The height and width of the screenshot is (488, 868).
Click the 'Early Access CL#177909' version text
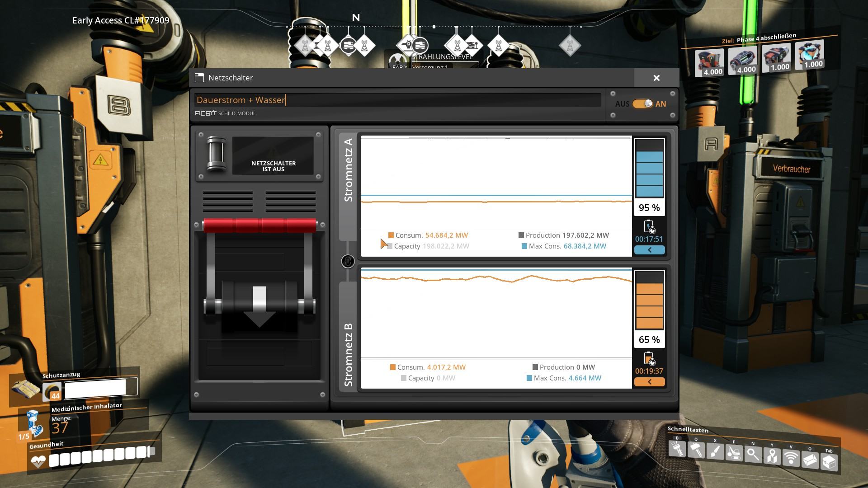tap(121, 20)
